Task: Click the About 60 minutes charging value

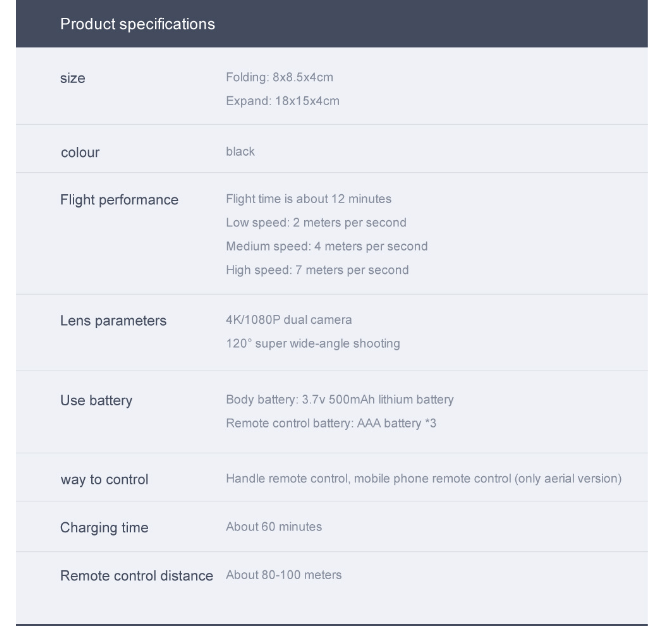Action: (x=274, y=527)
